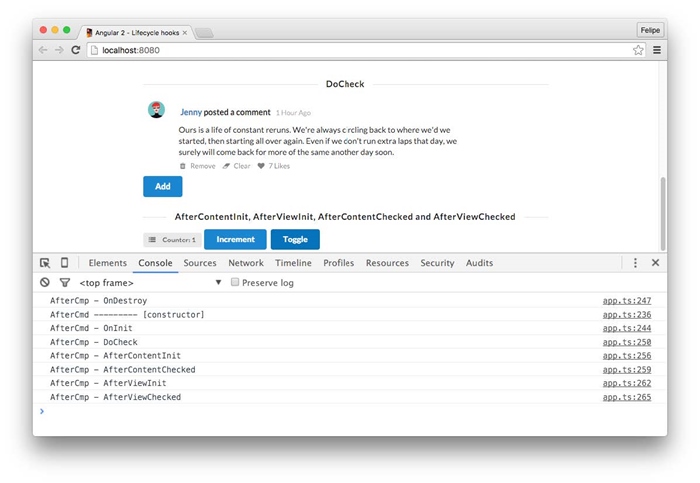This screenshot has height=483, width=700.
Task: Click the blue Add button
Action: (x=162, y=186)
